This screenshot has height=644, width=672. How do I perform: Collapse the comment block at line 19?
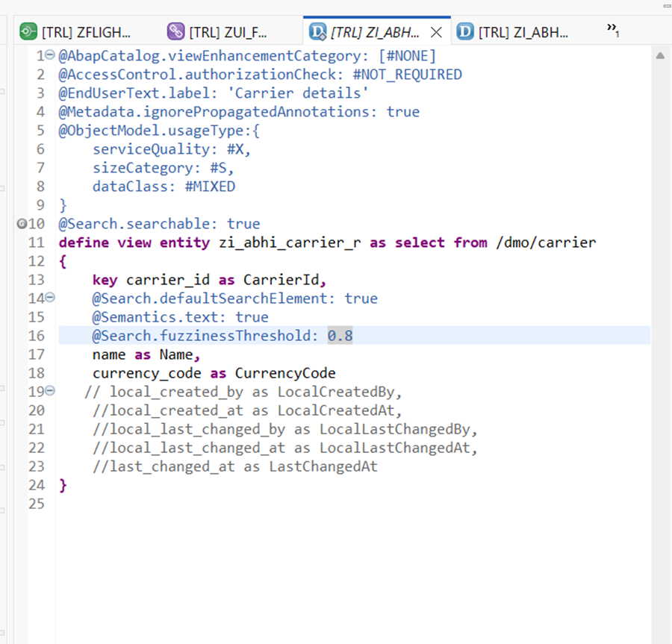click(50, 391)
